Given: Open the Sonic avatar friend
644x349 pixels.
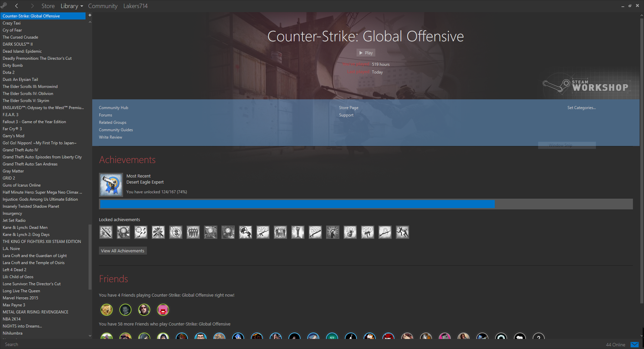Looking at the screenshot, I should click(238, 336).
